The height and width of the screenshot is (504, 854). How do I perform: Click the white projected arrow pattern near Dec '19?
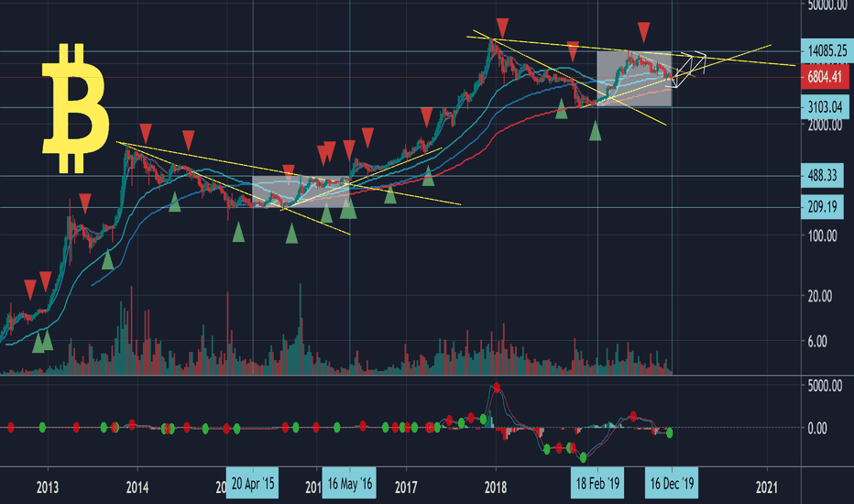[688, 70]
